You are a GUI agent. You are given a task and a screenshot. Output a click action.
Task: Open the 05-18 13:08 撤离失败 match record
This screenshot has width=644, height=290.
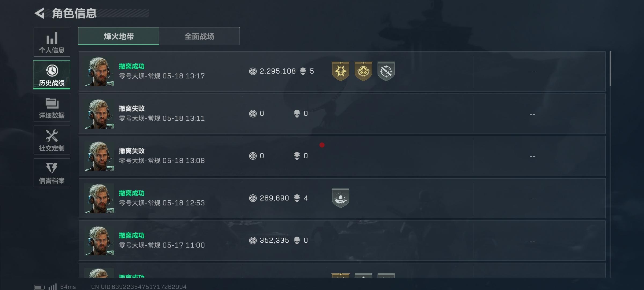tap(342, 156)
